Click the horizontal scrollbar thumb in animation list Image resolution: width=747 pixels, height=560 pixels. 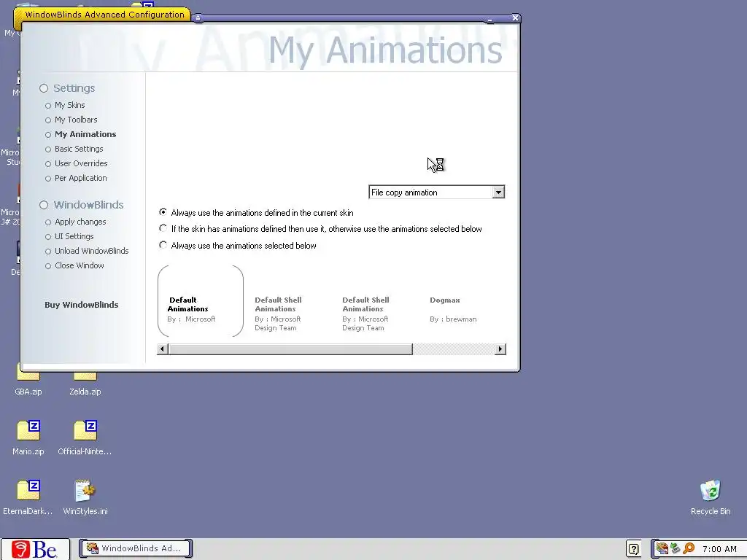[290, 349]
